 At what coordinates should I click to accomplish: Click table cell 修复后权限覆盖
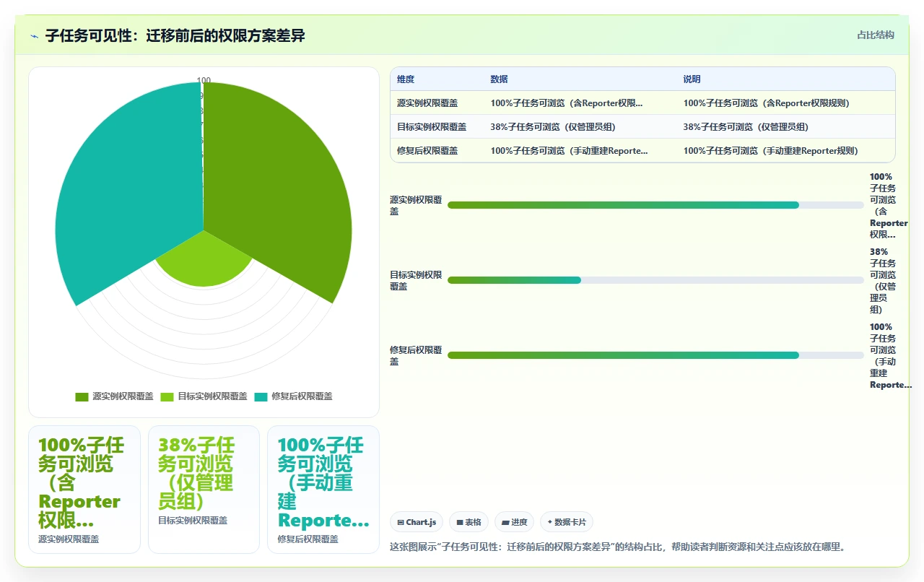coord(427,151)
